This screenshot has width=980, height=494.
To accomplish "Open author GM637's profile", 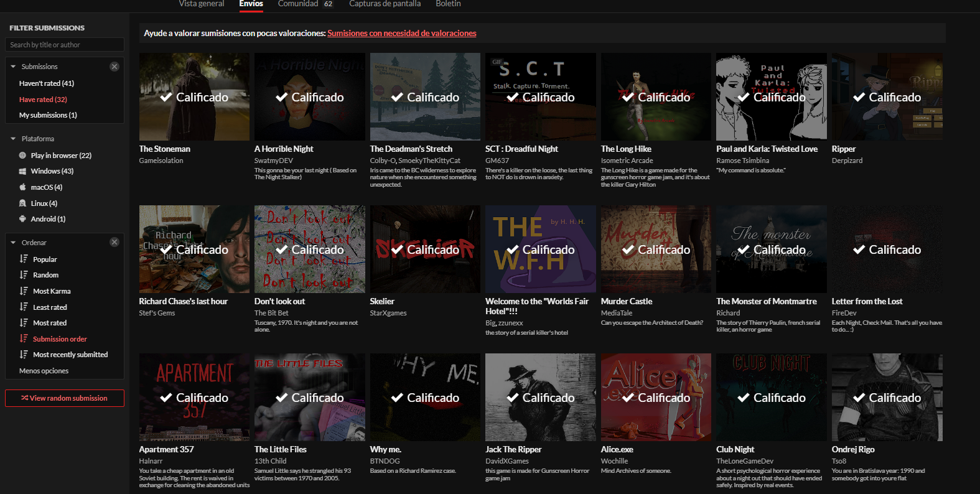I will pos(497,161).
